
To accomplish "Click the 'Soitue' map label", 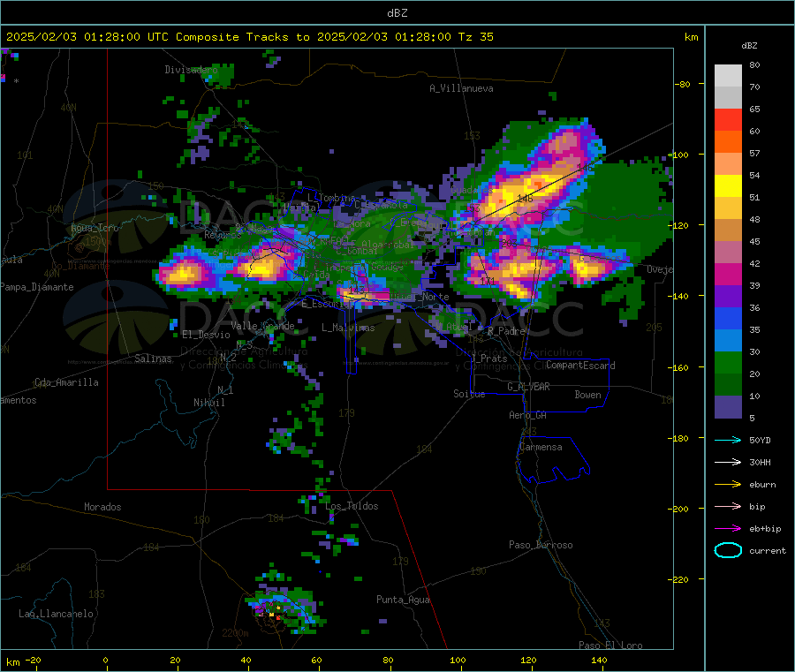I will [x=469, y=394].
